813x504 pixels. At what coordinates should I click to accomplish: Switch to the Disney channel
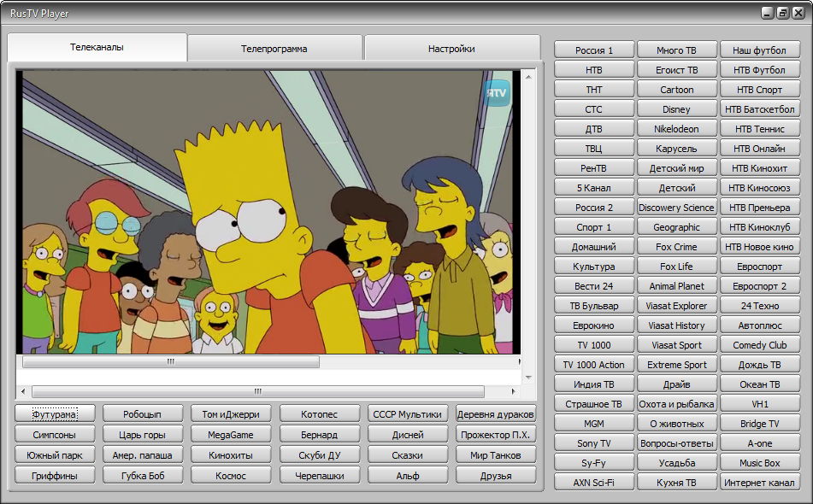pos(676,109)
